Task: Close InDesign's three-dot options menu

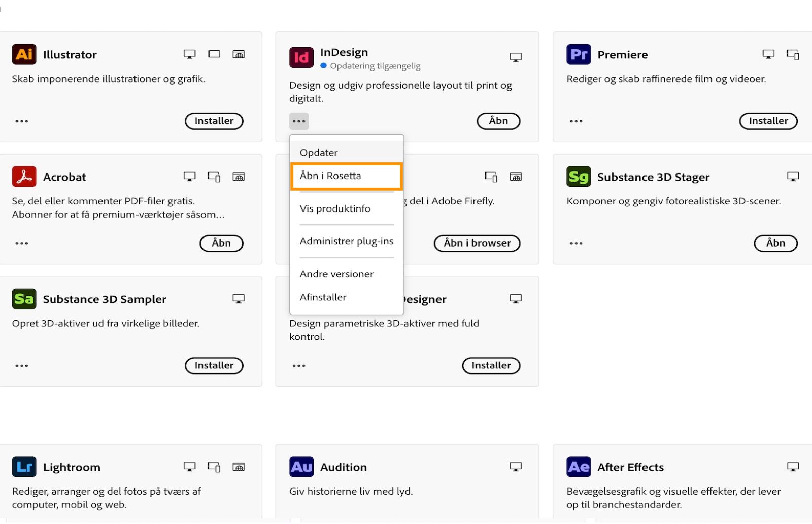Action: (x=299, y=121)
